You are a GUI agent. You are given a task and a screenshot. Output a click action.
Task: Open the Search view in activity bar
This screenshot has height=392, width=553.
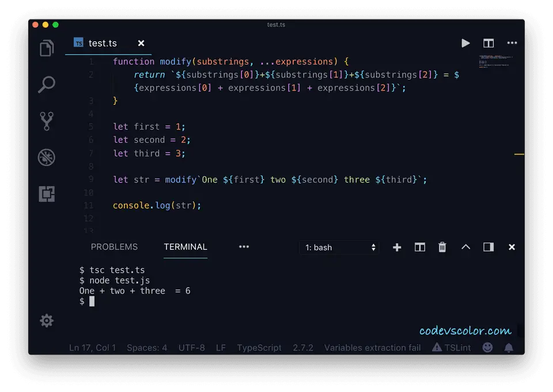click(x=47, y=85)
